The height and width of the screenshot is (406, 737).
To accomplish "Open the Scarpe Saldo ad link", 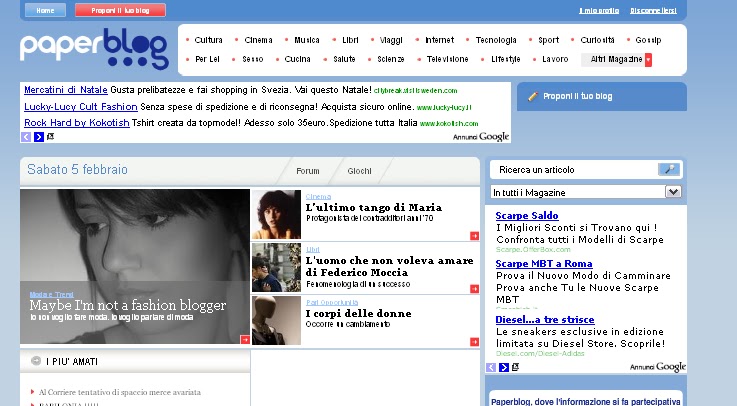I will pyautogui.click(x=527, y=216).
